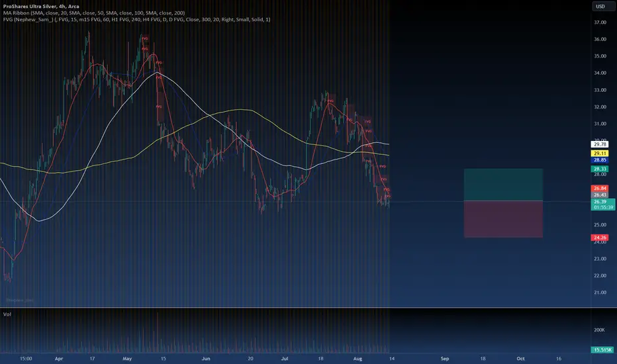
Task: Click the gray 26.43 price label
Action: (x=600, y=195)
